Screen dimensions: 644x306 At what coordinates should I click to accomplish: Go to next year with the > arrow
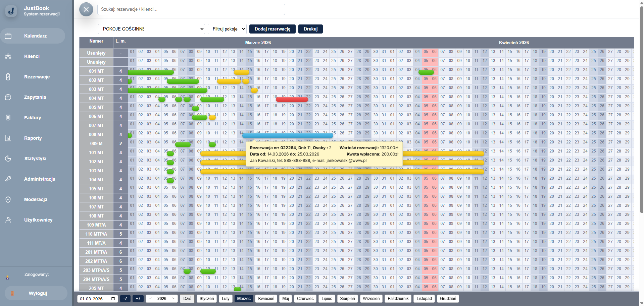[x=173, y=299]
